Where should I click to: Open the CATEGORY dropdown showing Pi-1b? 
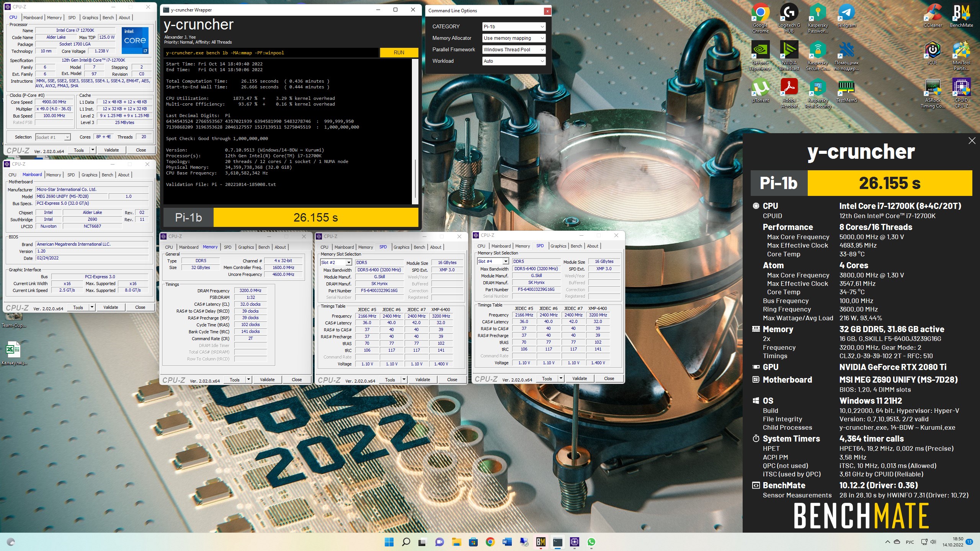[514, 26]
